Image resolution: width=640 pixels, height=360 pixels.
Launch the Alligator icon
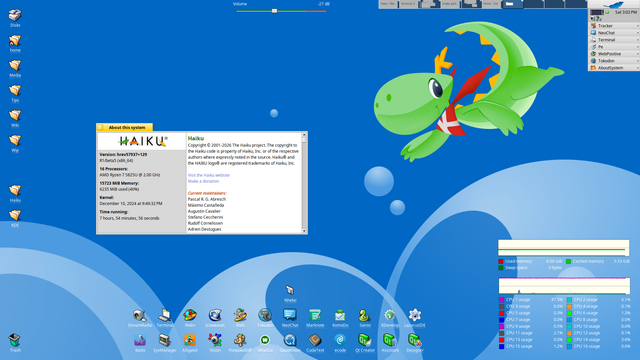coord(190,340)
